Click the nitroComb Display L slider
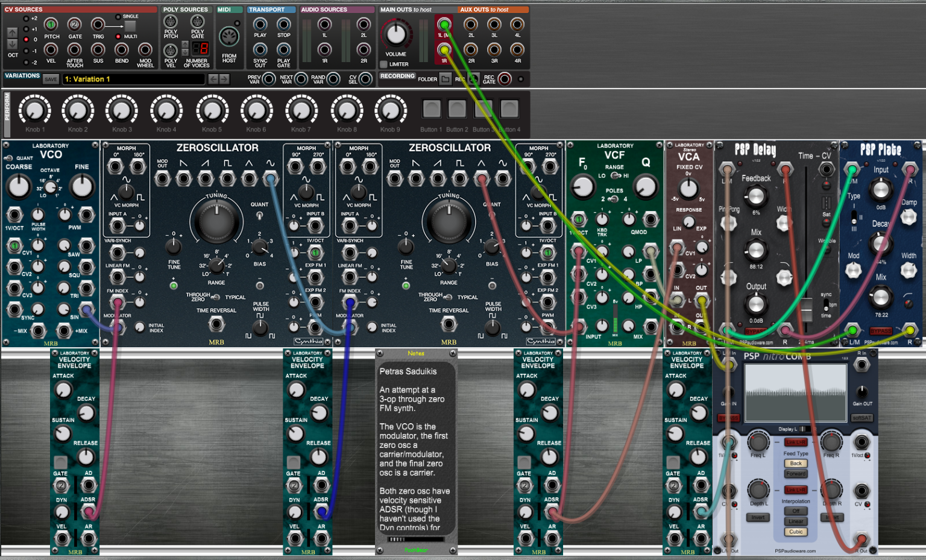The width and height of the screenshot is (926, 560). tap(805, 429)
